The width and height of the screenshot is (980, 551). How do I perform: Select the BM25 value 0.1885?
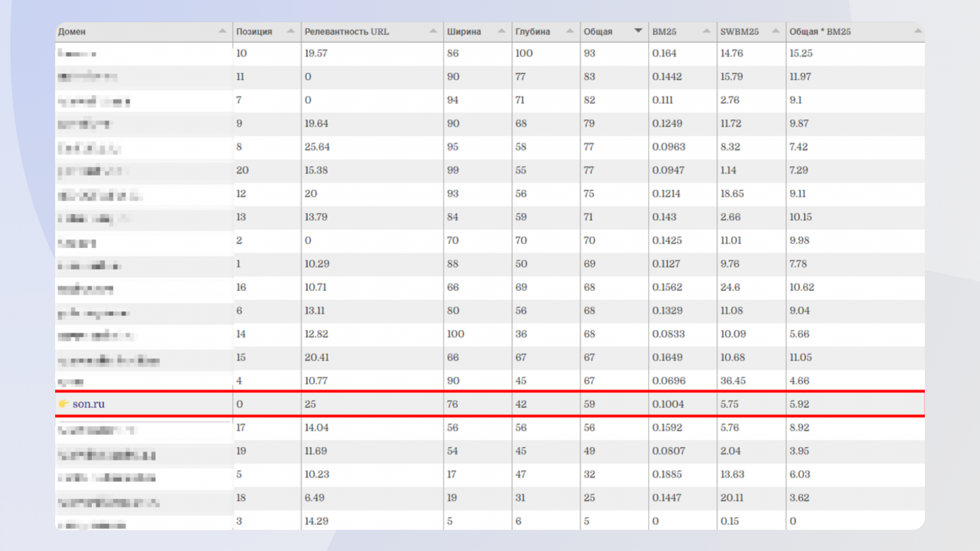pos(668,474)
